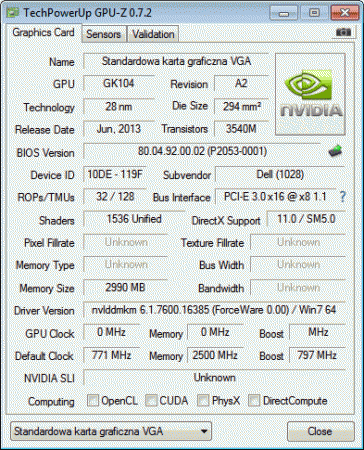Click DirectX Support value 11.0 / SM5.0
The height and width of the screenshot is (450, 364).
306,219
